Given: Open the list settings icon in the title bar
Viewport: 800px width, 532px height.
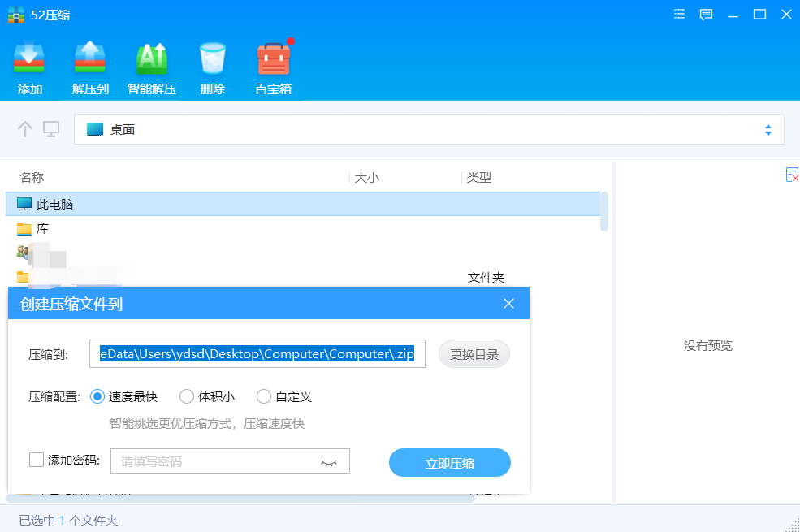Looking at the screenshot, I should pos(679,14).
